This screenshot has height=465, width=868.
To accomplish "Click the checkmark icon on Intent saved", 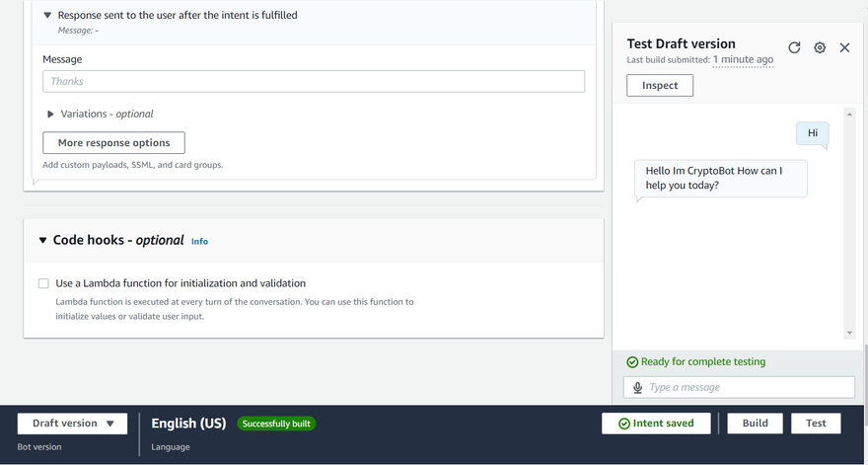I will [624, 424].
